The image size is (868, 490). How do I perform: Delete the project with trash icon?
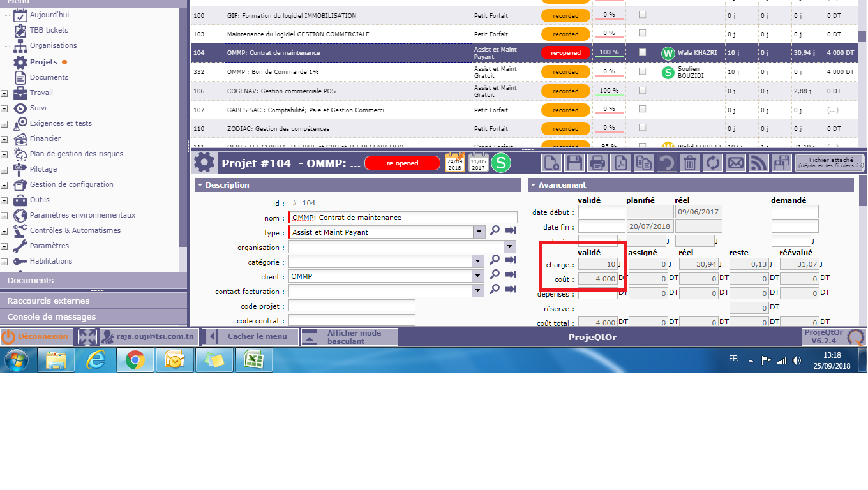(689, 163)
